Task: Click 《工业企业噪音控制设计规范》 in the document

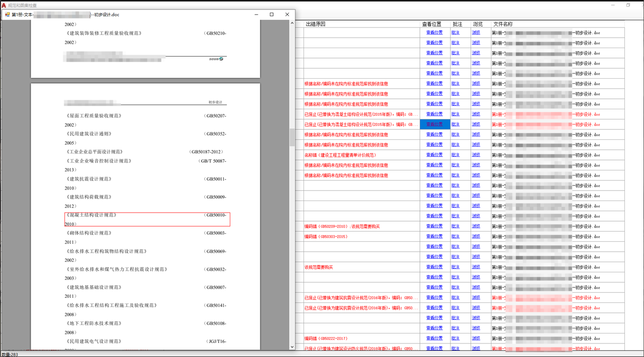Action: (98, 161)
